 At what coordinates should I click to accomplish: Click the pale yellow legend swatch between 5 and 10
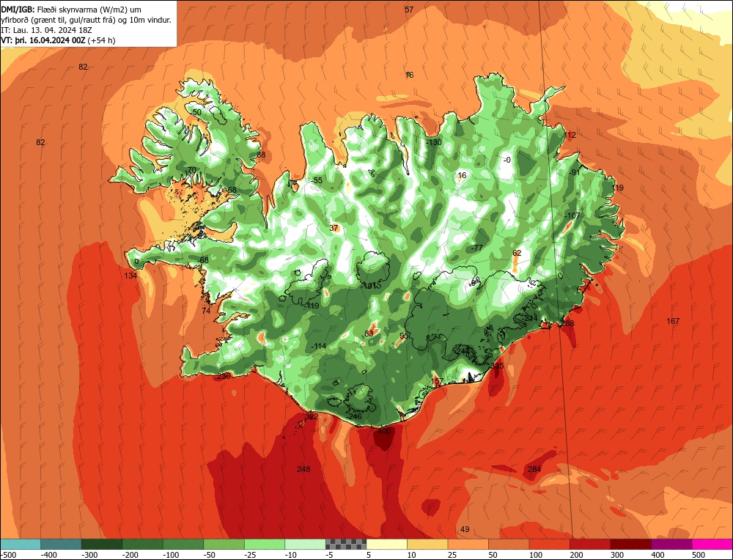tap(386, 544)
